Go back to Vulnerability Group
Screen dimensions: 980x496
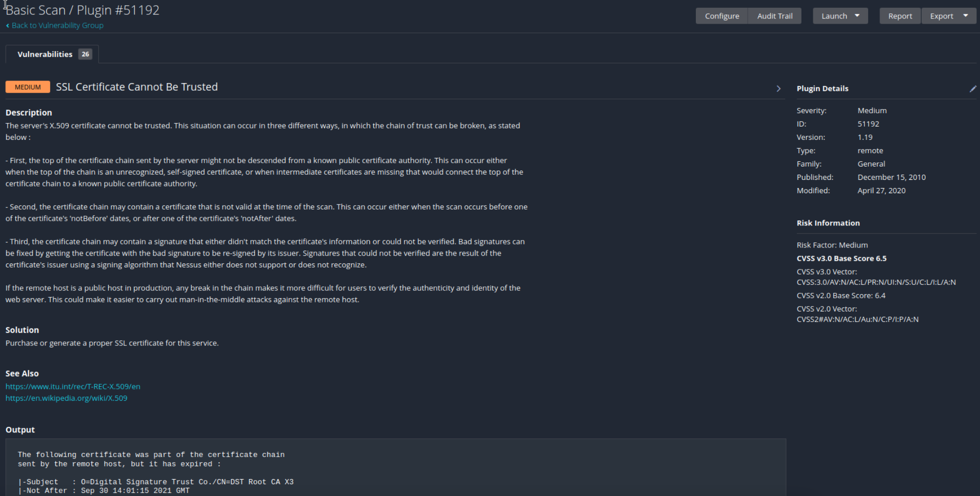[57, 26]
